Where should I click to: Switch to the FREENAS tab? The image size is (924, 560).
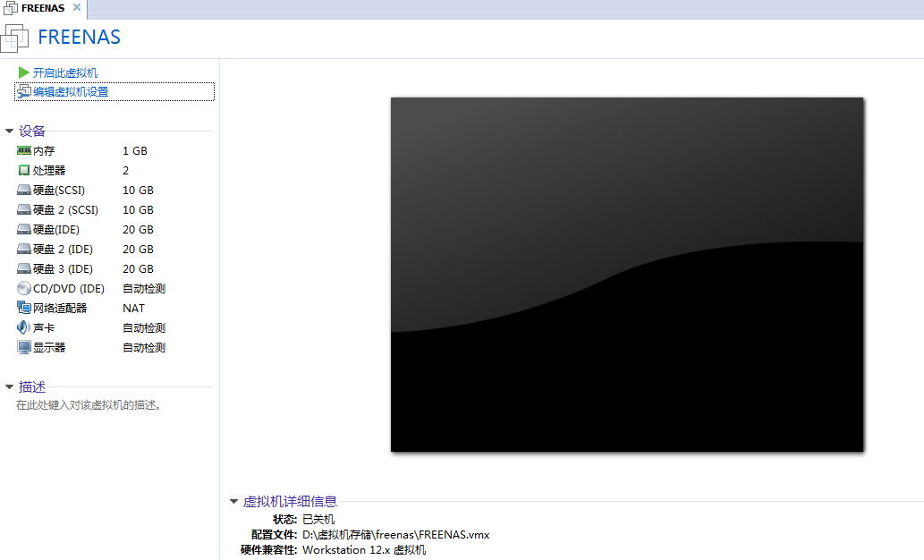pos(43,8)
